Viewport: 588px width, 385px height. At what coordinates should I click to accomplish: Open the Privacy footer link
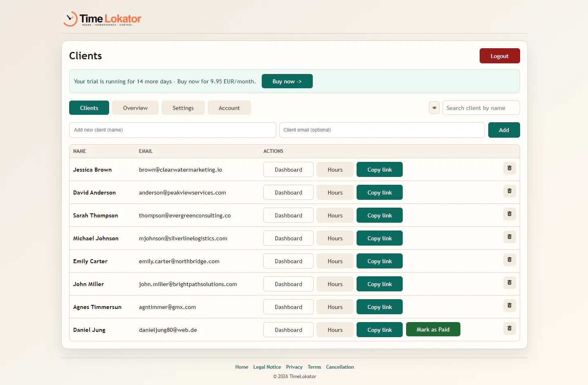click(294, 367)
